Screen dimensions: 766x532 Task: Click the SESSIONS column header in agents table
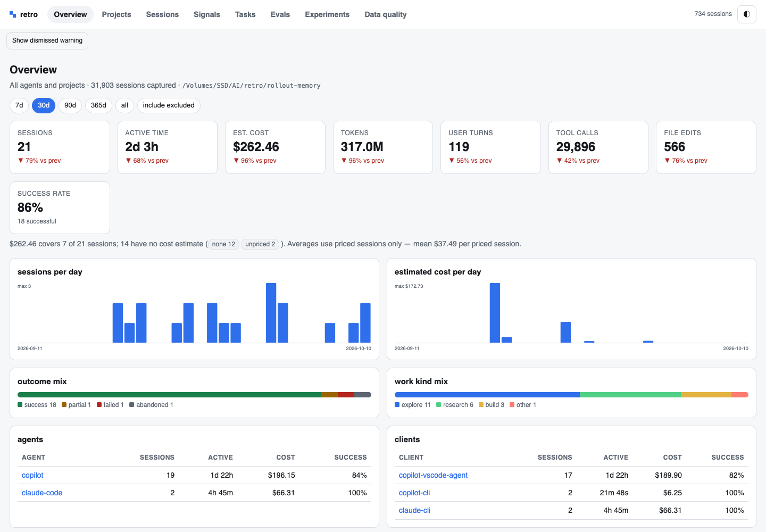(157, 458)
